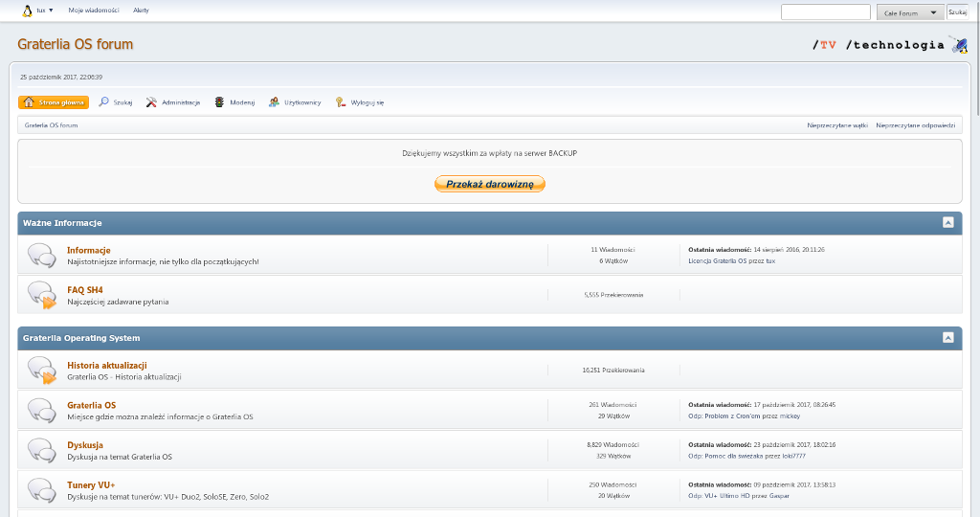Open Szukaj in the navigation bar
Image resolution: width=980 pixels, height=517 pixels.
pyautogui.click(x=122, y=102)
